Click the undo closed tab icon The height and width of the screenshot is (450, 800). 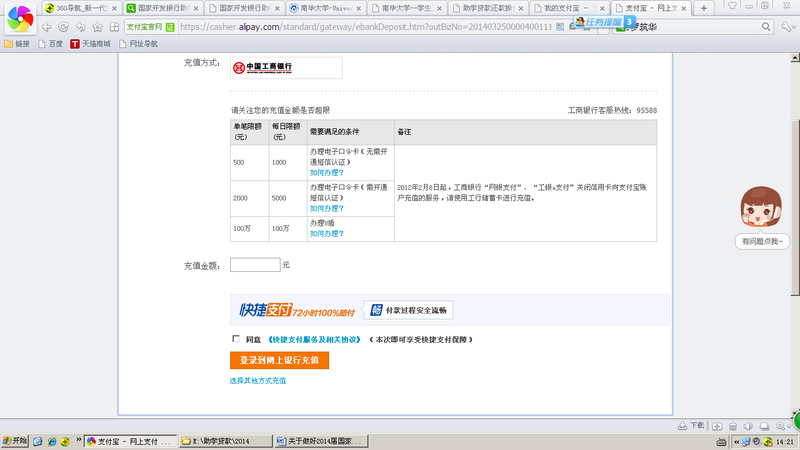(81, 27)
